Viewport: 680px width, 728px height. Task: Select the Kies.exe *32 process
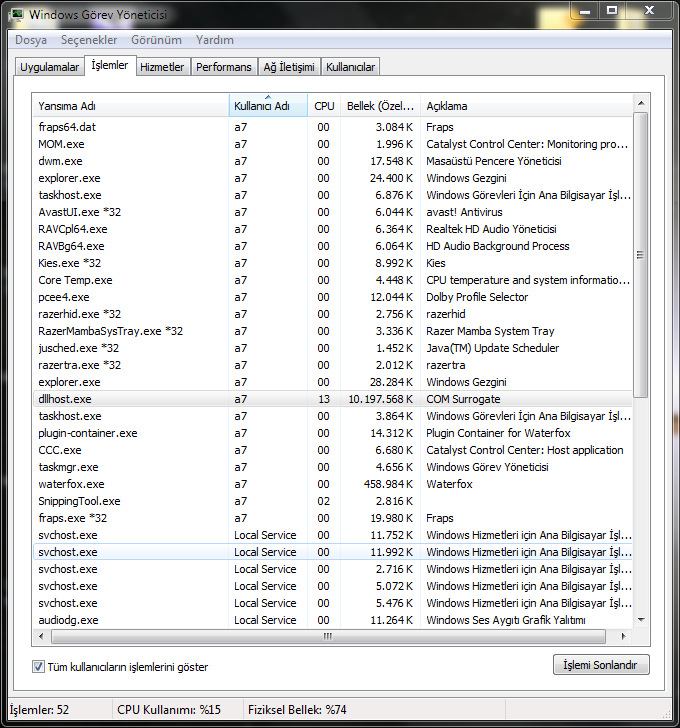coord(332,263)
